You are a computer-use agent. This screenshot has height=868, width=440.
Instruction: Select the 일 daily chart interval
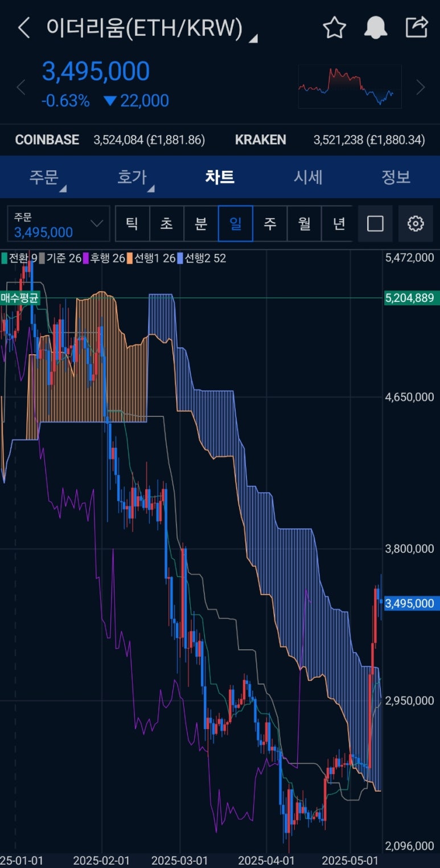pos(236,224)
